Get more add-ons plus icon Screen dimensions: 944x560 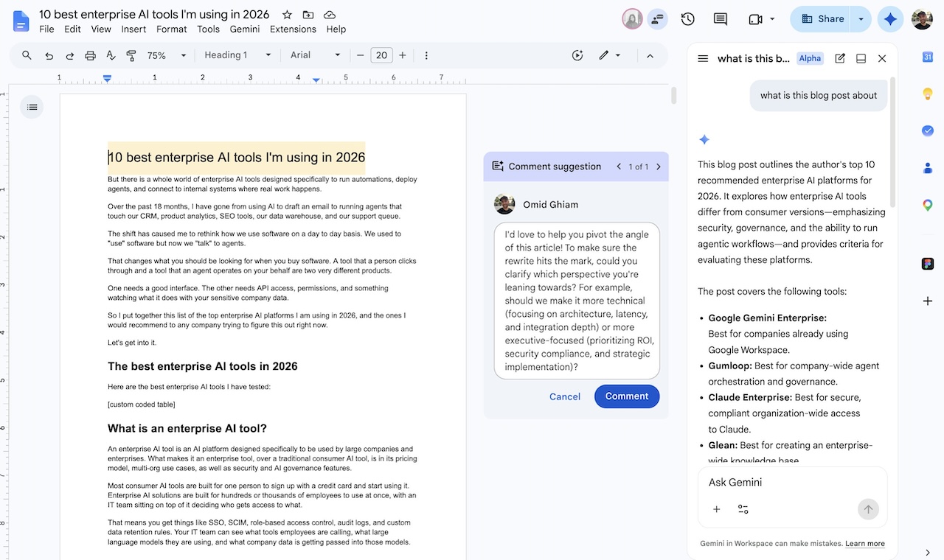[x=928, y=301]
